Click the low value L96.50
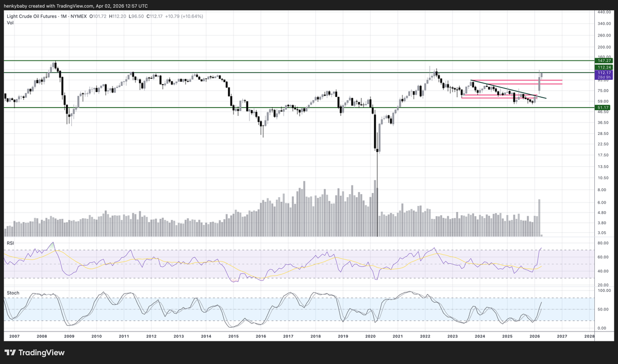Image resolution: width=618 pixels, height=364 pixels. pos(137,16)
